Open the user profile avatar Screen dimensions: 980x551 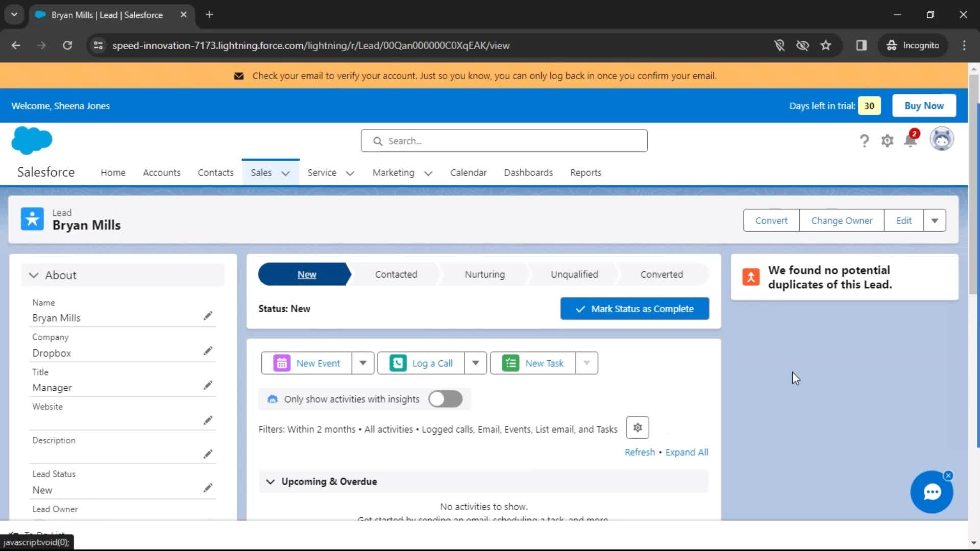tap(942, 139)
